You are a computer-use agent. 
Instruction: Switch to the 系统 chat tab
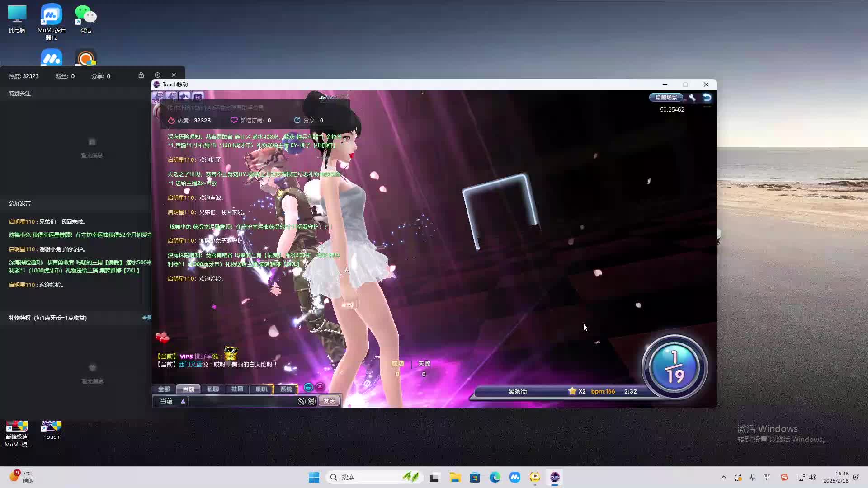286,389
